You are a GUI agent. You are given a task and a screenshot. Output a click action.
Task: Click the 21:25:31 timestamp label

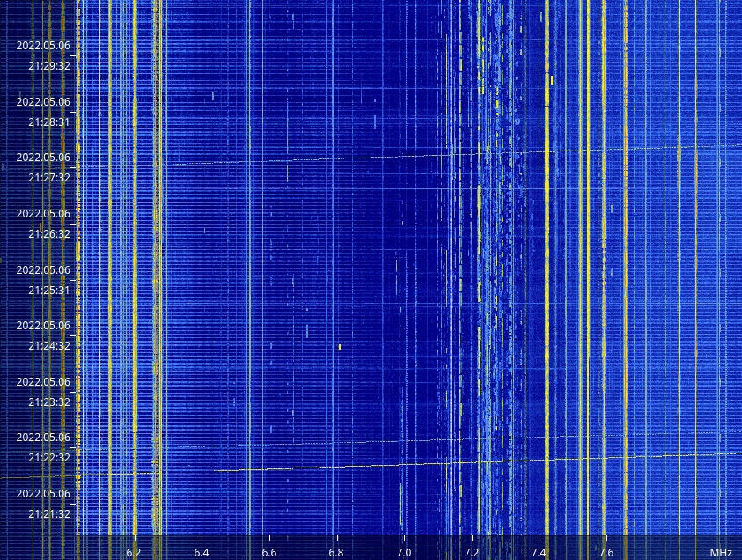click(49, 291)
